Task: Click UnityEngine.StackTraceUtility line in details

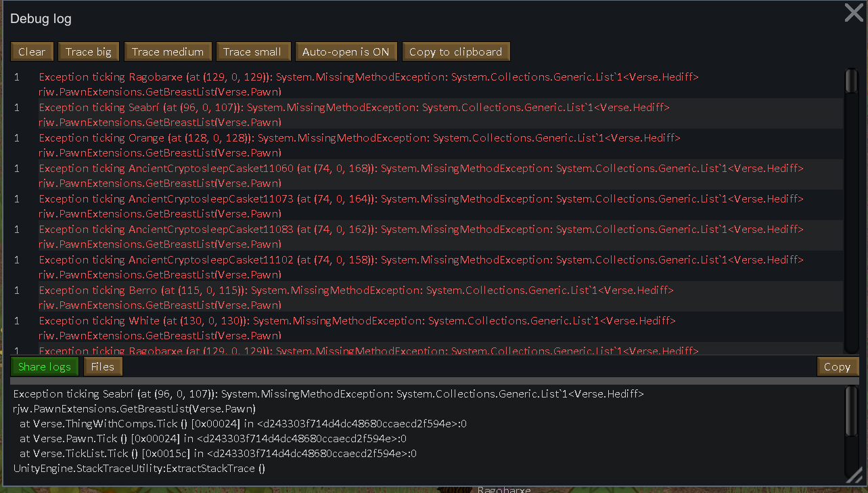Action: [139, 469]
